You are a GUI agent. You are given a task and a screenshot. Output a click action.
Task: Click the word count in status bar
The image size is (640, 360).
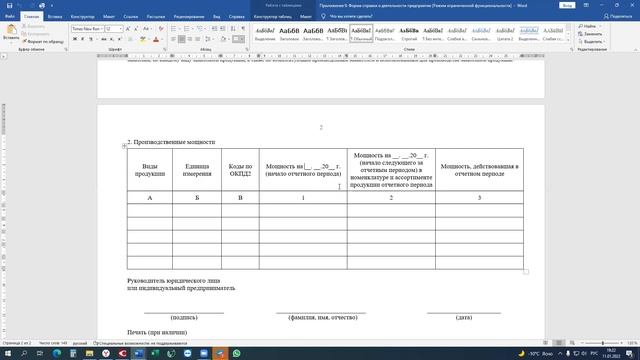click(x=53, y=343)
